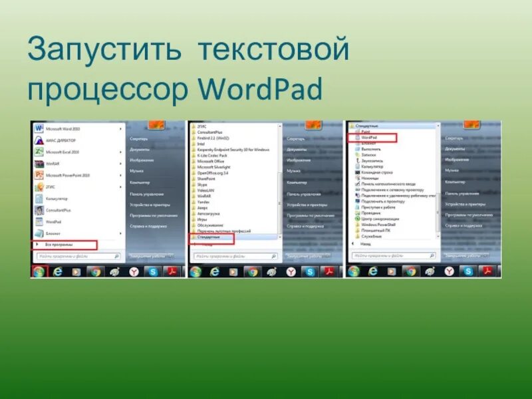532x399 pixels.
Task: Click media player icon in middle screenshot taskbar
Action: [233, 272]
